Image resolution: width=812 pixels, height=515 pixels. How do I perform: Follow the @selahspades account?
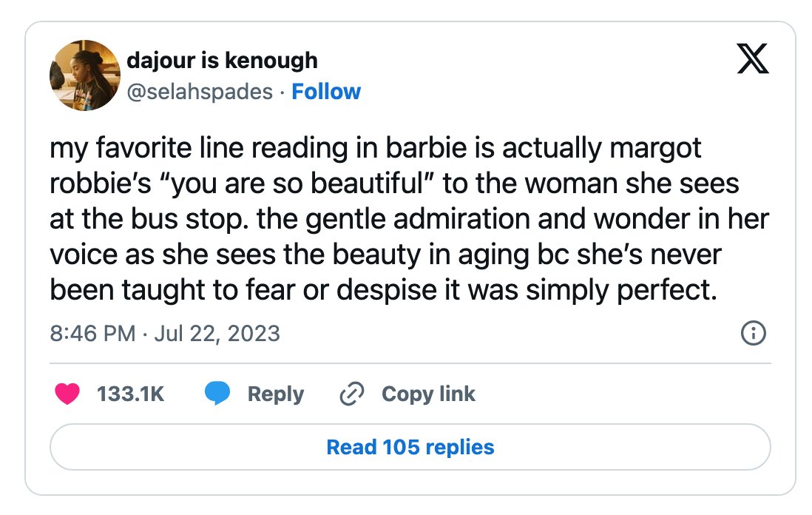click(x=326, y=92)
